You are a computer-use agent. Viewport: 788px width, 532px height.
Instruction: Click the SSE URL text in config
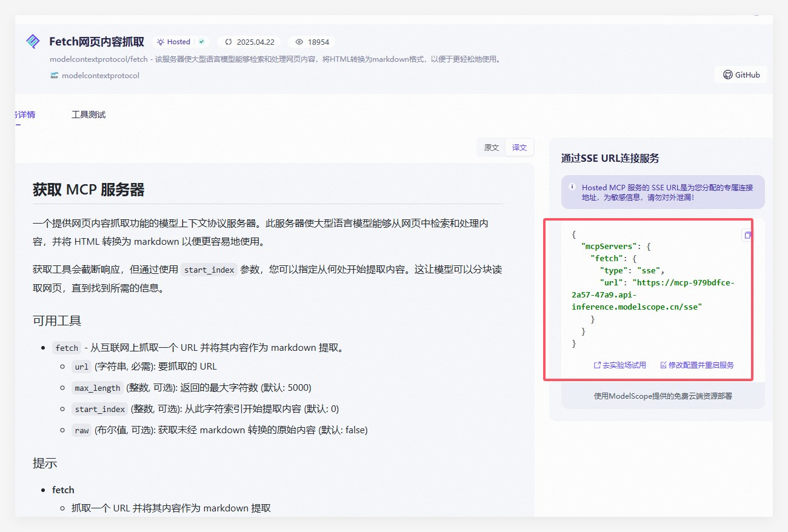point(652,295)
